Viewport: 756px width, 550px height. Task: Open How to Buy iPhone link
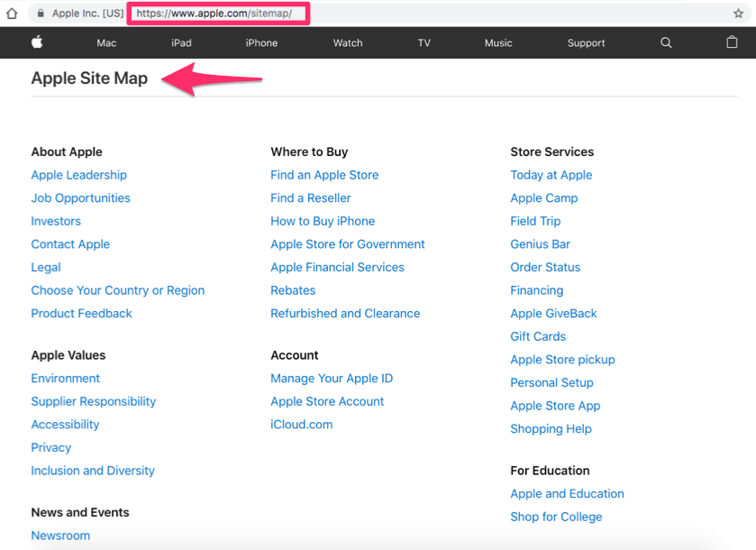[x=323, y=221]
